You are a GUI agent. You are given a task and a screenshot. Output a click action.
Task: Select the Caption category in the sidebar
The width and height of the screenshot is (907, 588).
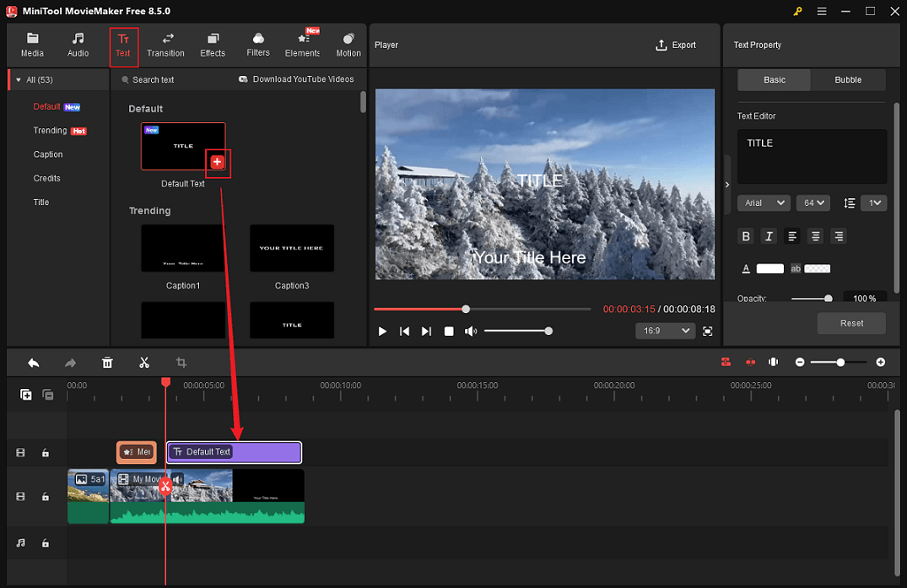pyautogui.click(x=48, y=154)
